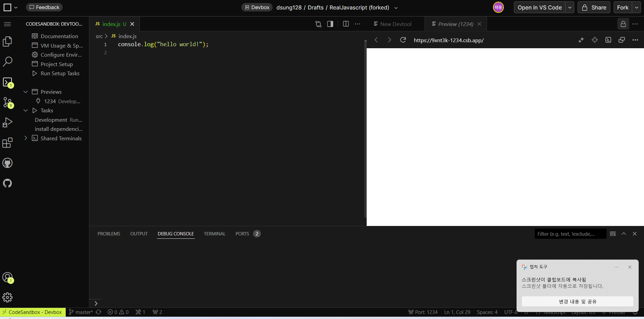Click the Open in VS Code button
Image resolution: width=644 pixels, height=319 pixels.
tap(540, 7)
